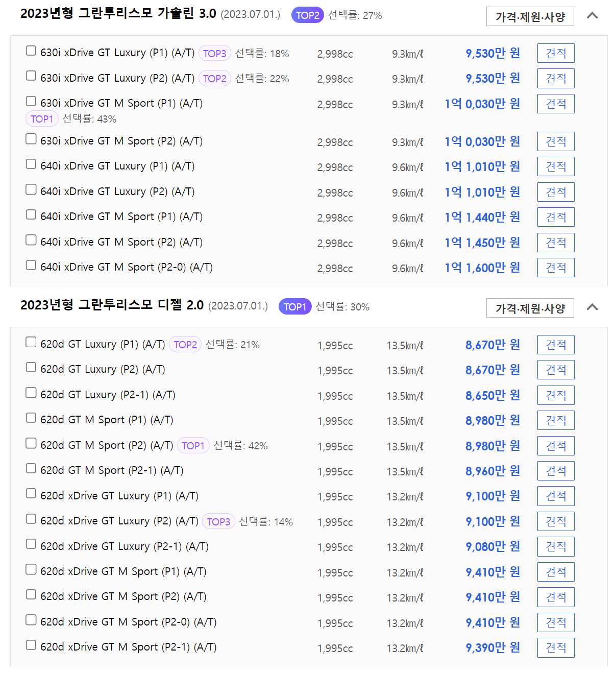The image size is (616, 673).
Task: Tick 630i xDrive GT M Sport (P1) checkbox
Action: (31, 101)
